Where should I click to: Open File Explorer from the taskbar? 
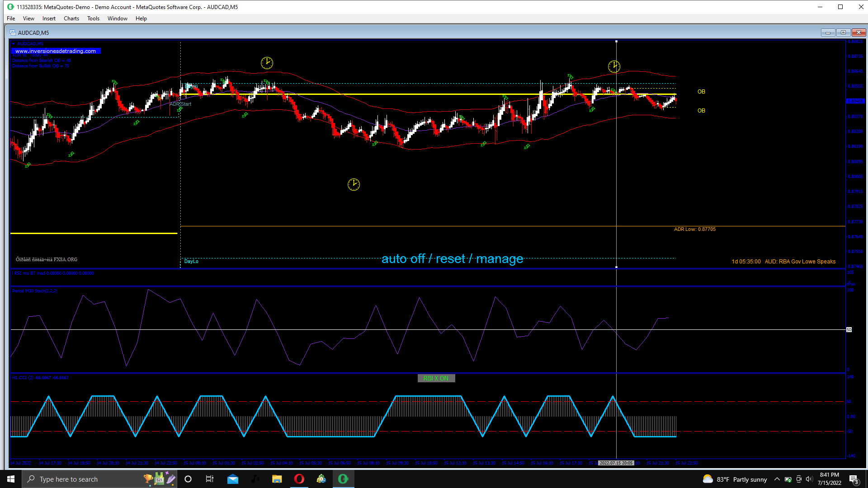[x=277, y=479]
